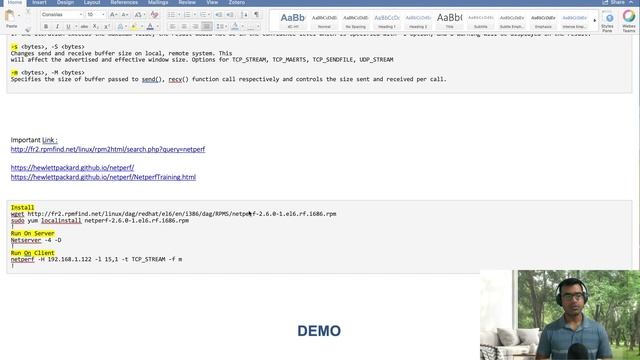This screenshot has height=360, width=640.
Task: Click the Superscript X2 button
Action: click(x=107, y=27)
